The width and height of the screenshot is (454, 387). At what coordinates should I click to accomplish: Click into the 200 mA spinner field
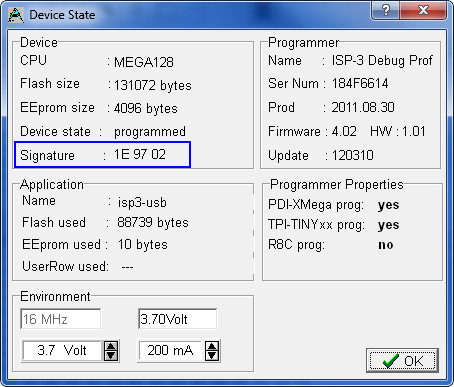coord(170,351)
